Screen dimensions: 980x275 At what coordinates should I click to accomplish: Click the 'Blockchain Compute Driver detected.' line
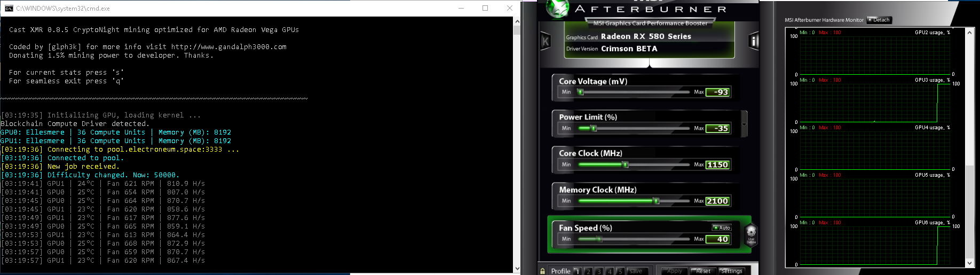click(75, 124)
